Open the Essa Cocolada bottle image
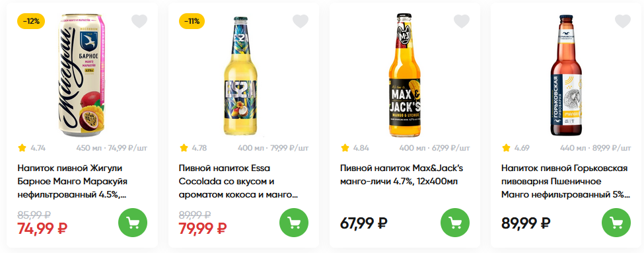 (242, 77)
